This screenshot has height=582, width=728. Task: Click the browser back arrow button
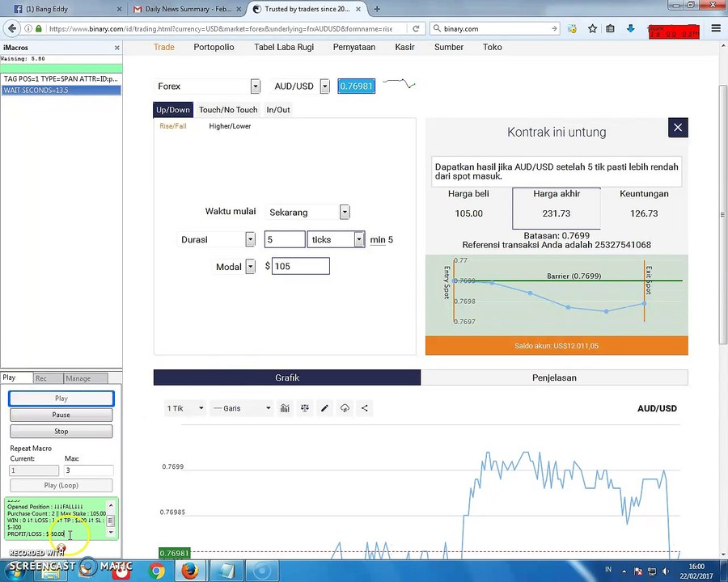pyautogui.click(x=12, y=29)
